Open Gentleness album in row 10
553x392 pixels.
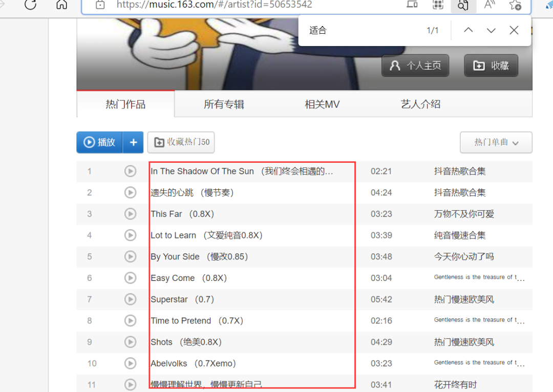click(x=479, y=363)
